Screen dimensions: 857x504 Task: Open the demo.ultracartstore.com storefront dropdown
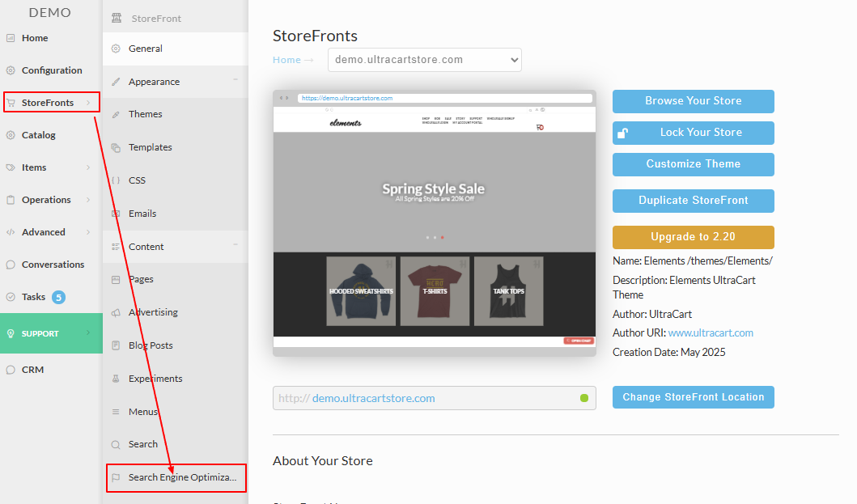pyautogui.click(x=425, y=60)
